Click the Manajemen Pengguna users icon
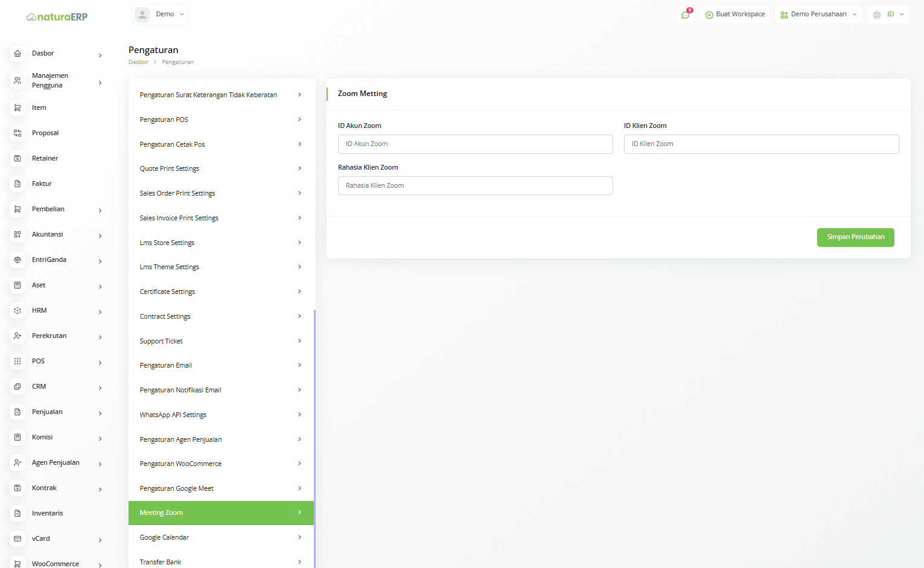The image size is (924, 568). [18, 80]
